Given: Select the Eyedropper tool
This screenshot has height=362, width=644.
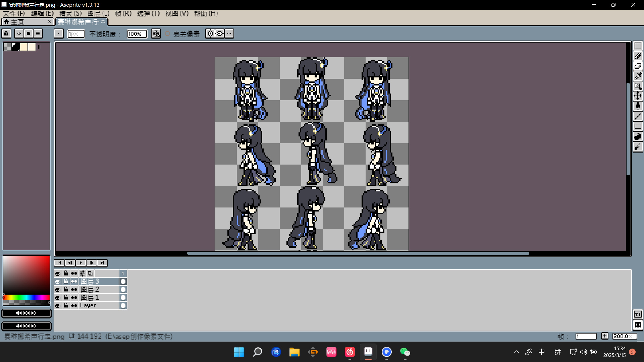Looking at the screenshot, I should [638, 76].
